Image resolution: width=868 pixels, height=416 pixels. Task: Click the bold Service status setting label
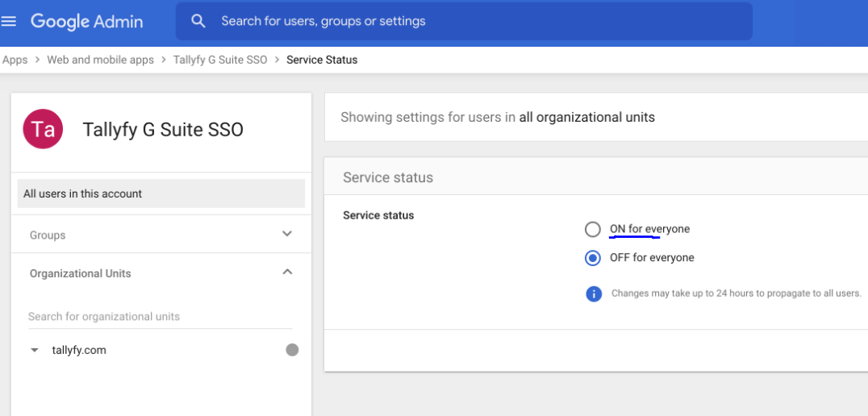click(378, 215)
